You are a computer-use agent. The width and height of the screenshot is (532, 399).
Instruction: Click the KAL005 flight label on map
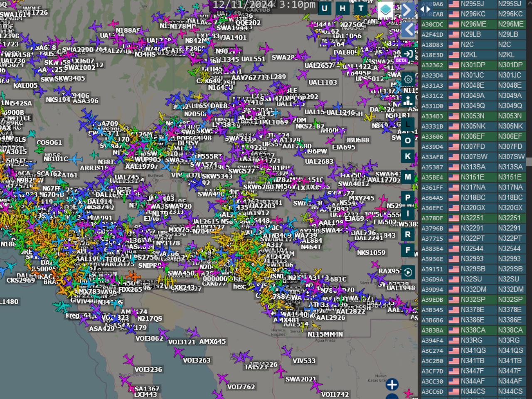[x=25, y=85]
